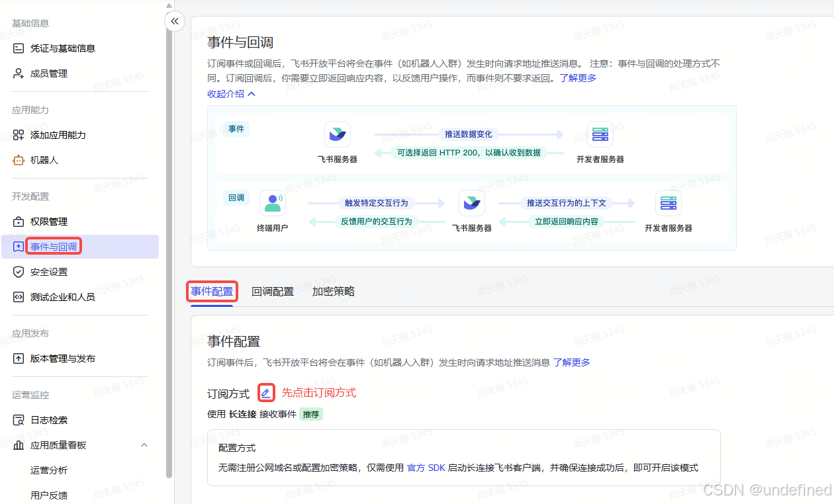Click the edit pencil next to 订阅方式
Viewport: 834px width, 504px height.
coord(265,393)
